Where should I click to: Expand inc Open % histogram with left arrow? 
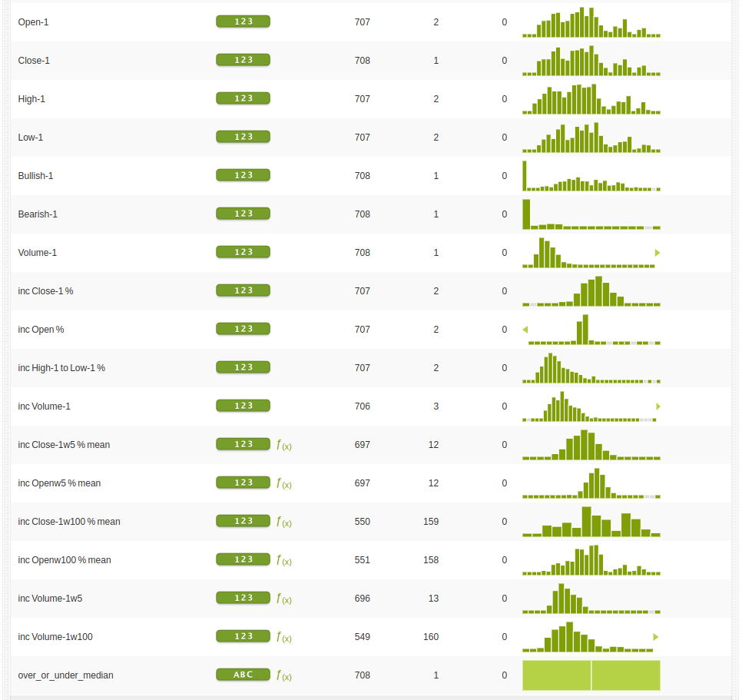click(525, 330)
